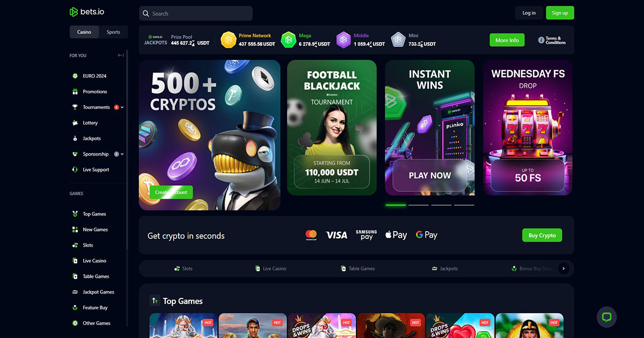Open the live chat bubble icon
Image resolution: width=644 pixels, height=338 pixels.
tap(607, 317)
